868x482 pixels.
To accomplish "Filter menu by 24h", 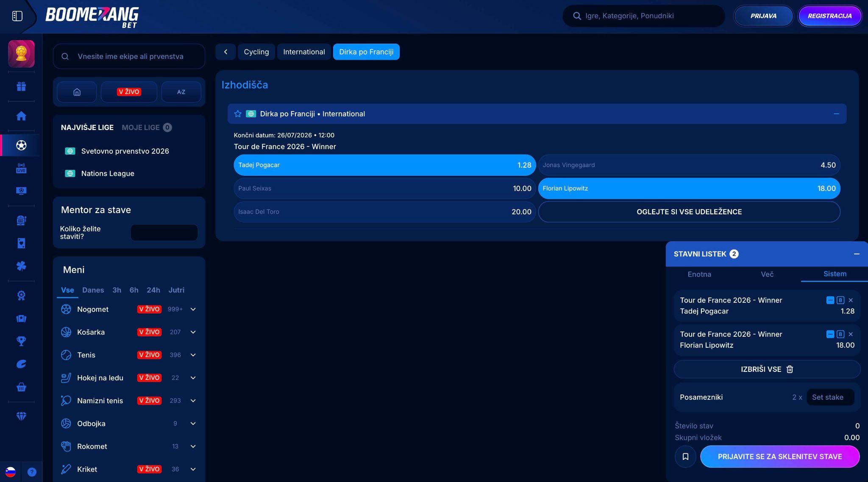I will pyautogui.click(x=153, y=290).
